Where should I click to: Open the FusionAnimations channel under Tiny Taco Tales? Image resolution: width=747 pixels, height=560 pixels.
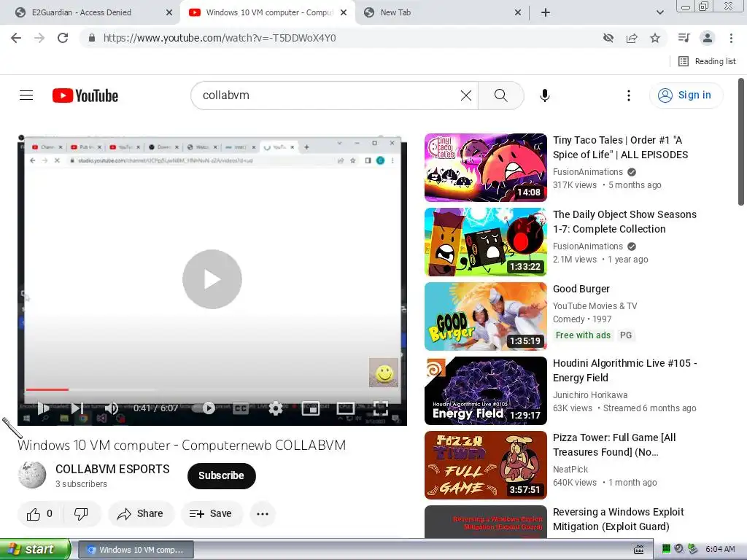coord(588,172)
